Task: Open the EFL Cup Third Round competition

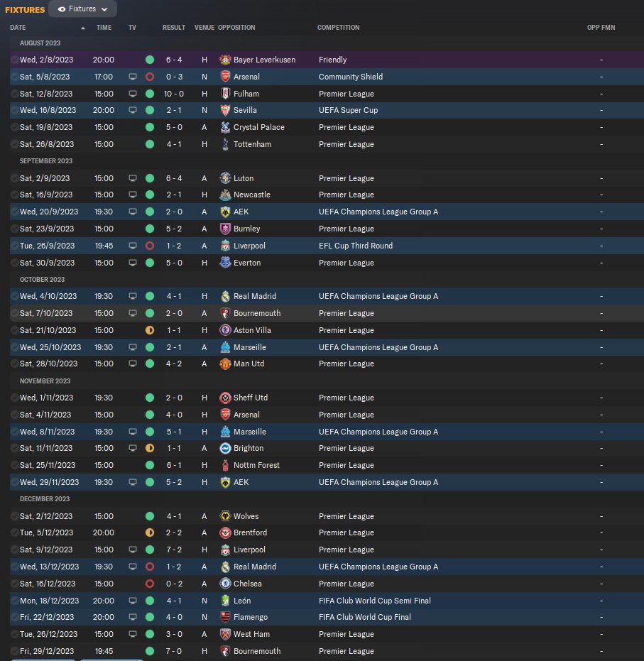Action: [x=356, y=246]
